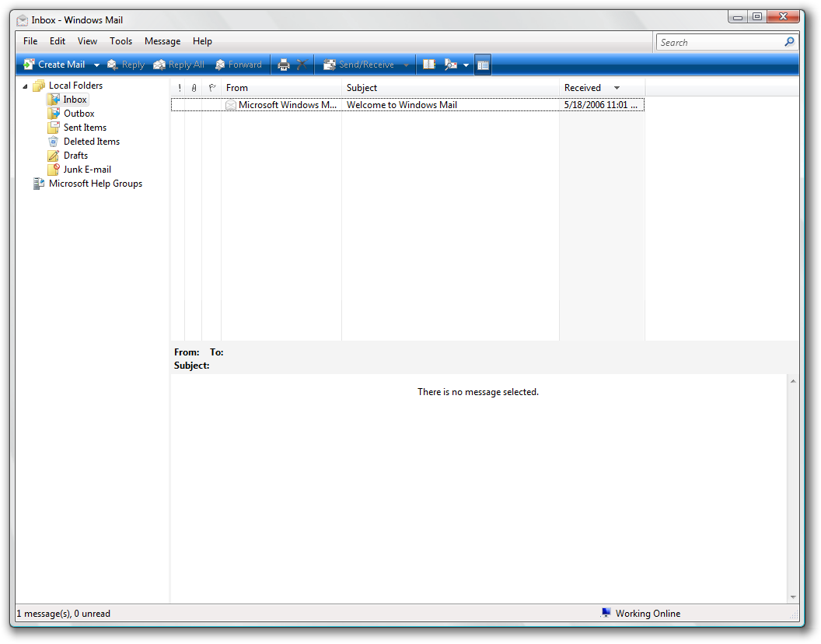Select the Junk E-mail folder
This screenshot has width=821, height=644.
[x=87, y=170]
